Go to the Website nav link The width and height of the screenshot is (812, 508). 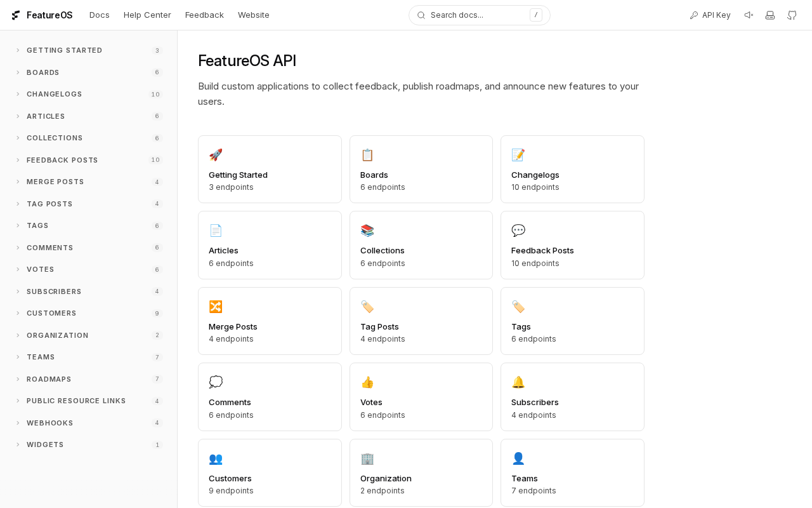(x=254, y=15)
